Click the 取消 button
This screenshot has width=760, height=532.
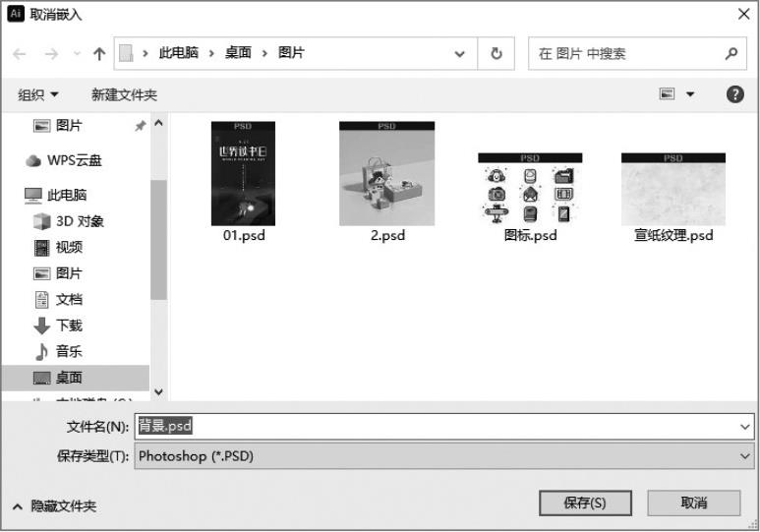coord(693,502)
